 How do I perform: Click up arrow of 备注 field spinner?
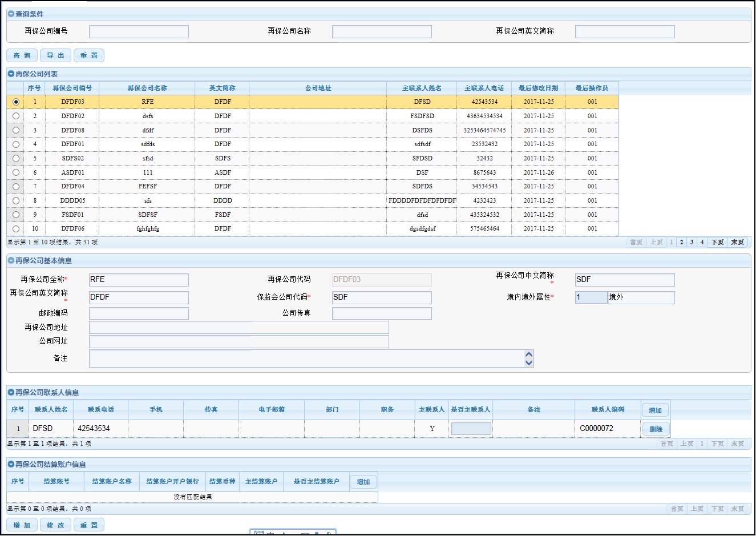click(529, 355)
